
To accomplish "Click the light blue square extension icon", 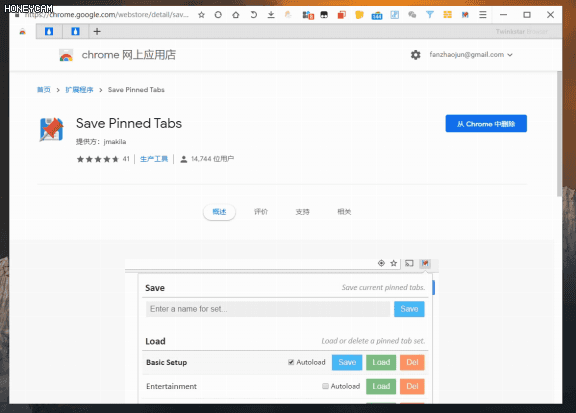I will 395,15.
